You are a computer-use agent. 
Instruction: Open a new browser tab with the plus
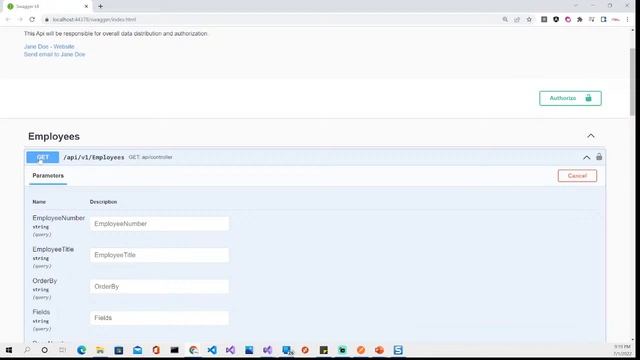[100, 6]
